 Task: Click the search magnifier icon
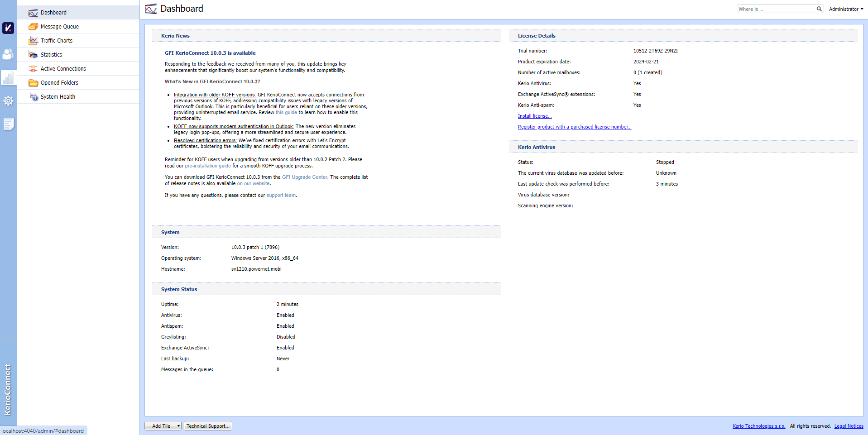tap(819, 9)
